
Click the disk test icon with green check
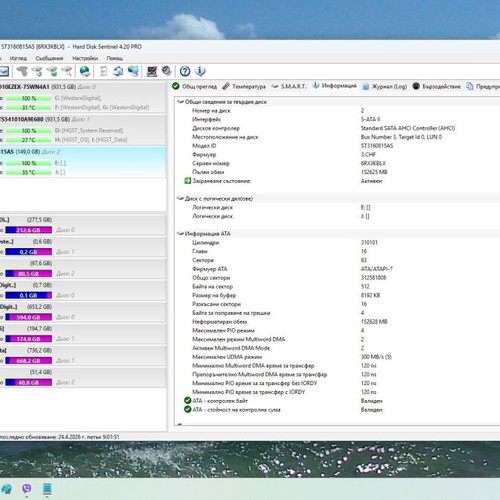coord(52,71)
